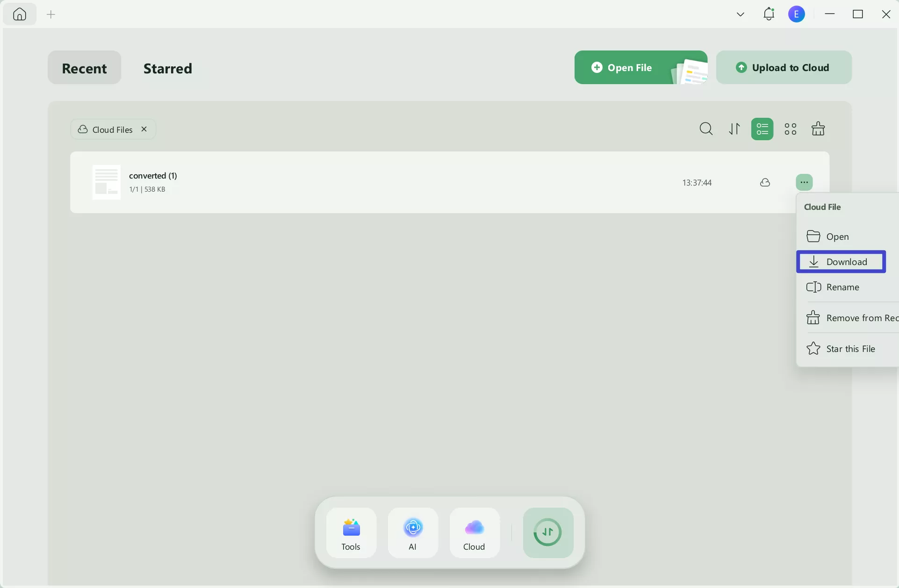Open the sort order icon
This screenshot has width=899, height=588.
(x=734, y=129)
